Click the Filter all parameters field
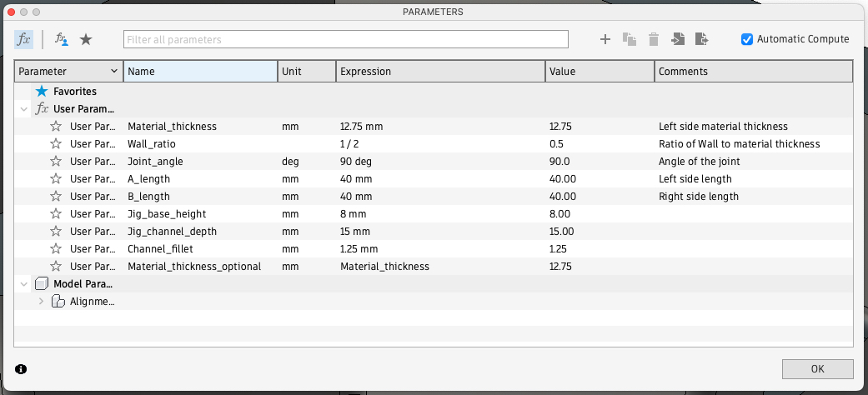 pyautogui.click(x=345, y=39)
